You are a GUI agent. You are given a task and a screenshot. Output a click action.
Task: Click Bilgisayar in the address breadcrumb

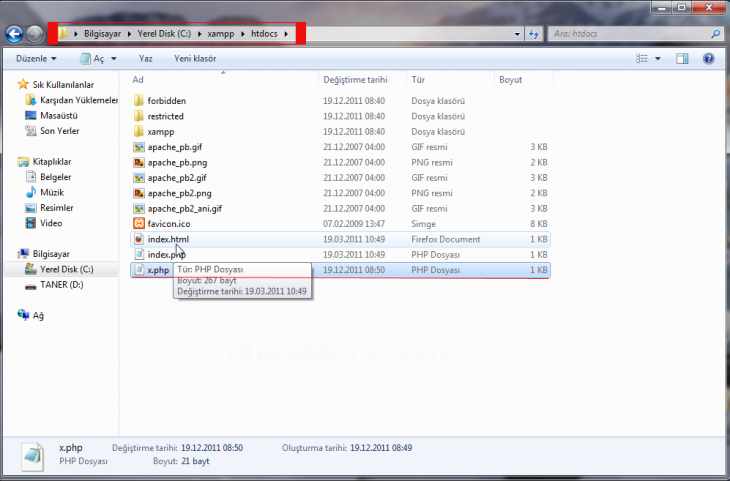[102, 34]
